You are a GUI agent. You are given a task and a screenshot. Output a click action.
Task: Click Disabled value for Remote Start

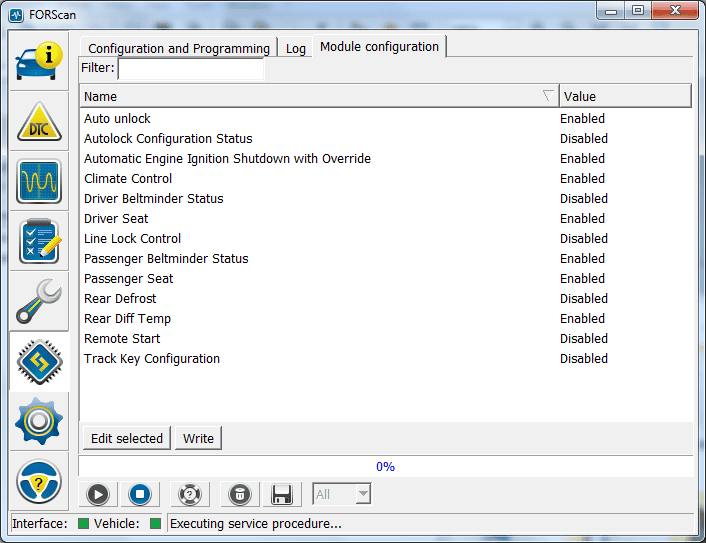[x=584, y=339]
